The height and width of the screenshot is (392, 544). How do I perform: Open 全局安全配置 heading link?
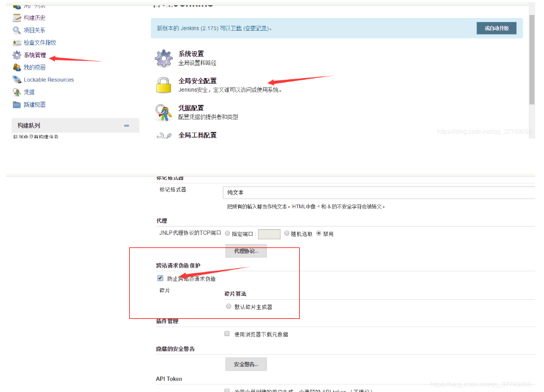(x=197, y=81)
